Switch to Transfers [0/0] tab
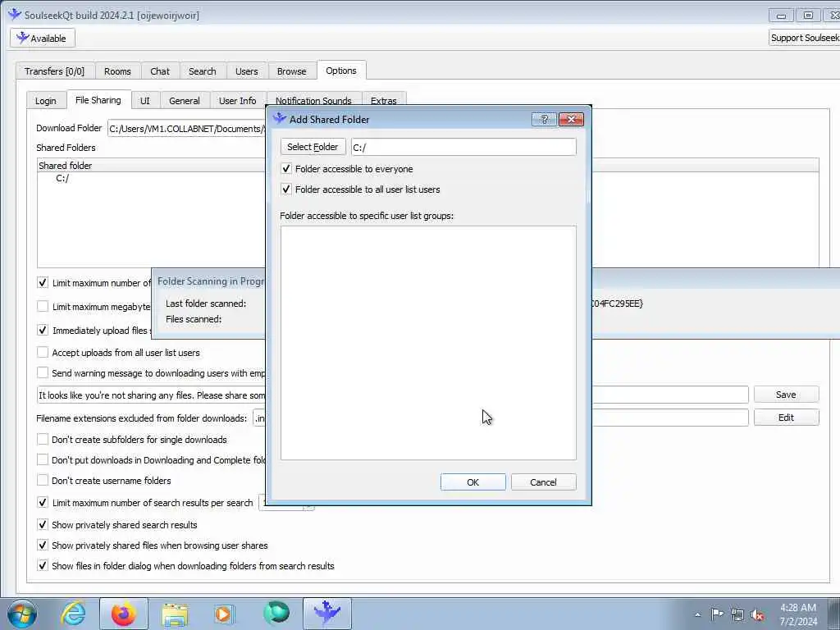Image resolution: width=840 pixels, height=630 pixels. [x=55, y=71]
